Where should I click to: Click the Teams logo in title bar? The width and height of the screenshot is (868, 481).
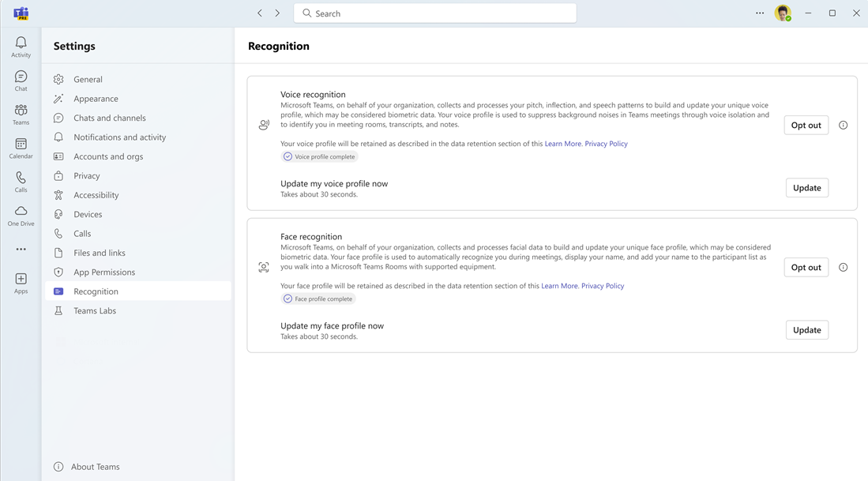pos(21,13)
